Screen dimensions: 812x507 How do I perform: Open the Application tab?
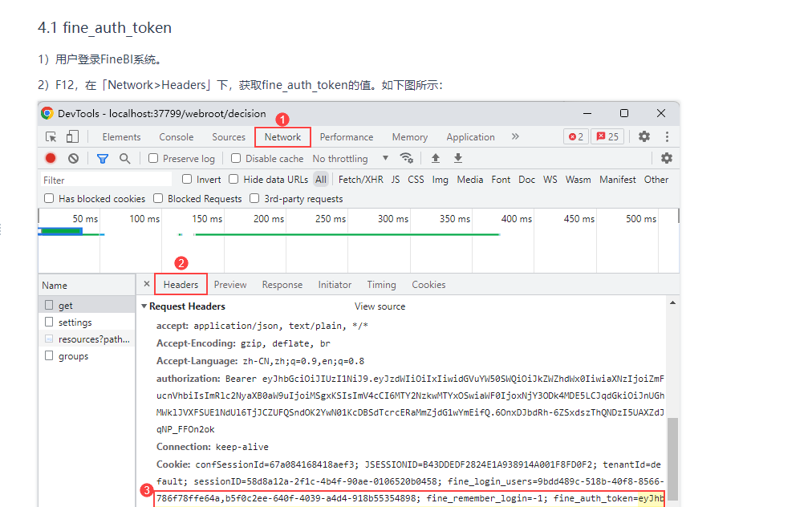470,136
